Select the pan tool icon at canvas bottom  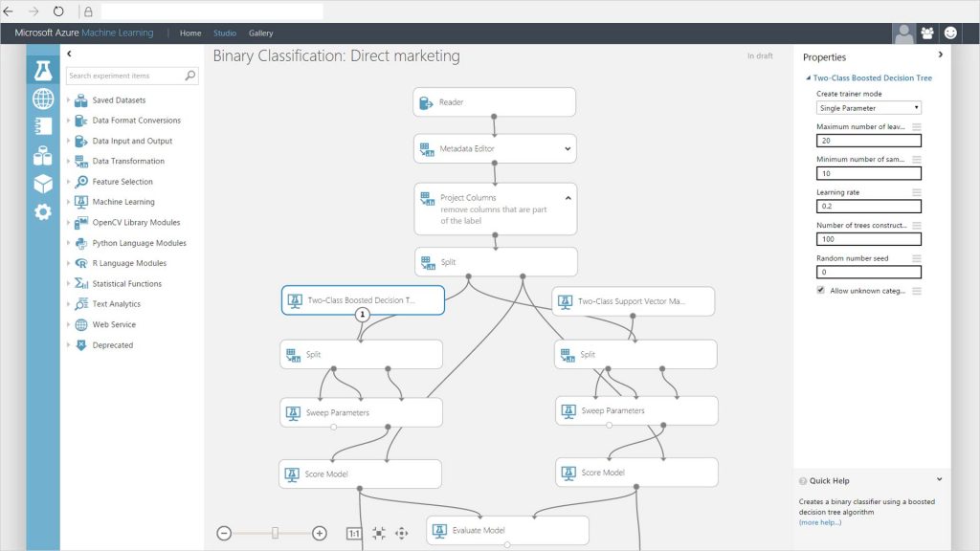pyautogui.click(x=402, y=533)
